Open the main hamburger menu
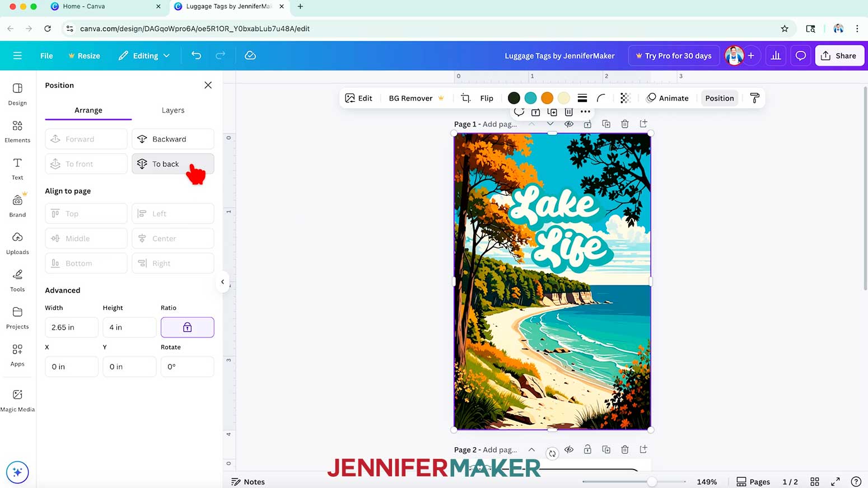This screenshot has width=868, height=488. point(17,55)
